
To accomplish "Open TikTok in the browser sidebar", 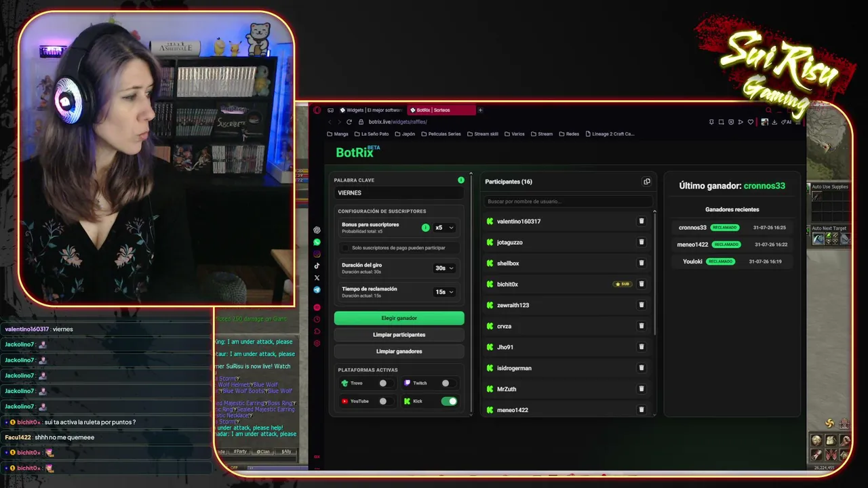I will point(317,266).
